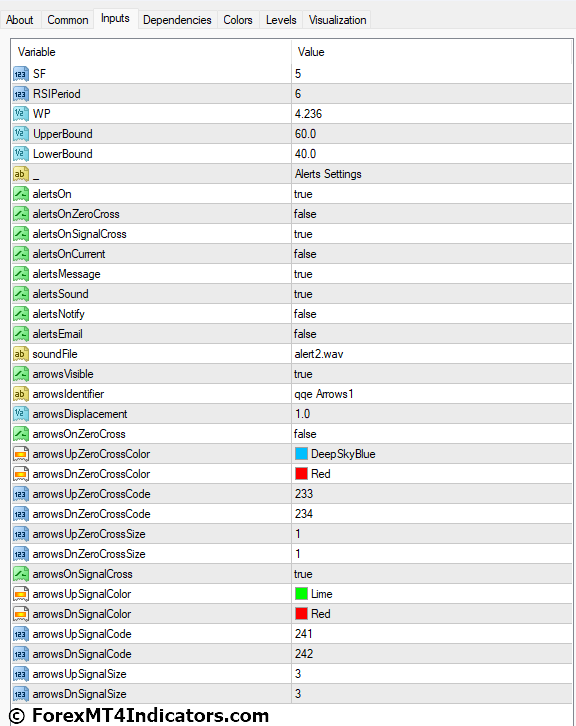Viewport: 576px width, 726px height.
Task: Edit the RSIPeriod value 6
Action: (x=298, y=94)
